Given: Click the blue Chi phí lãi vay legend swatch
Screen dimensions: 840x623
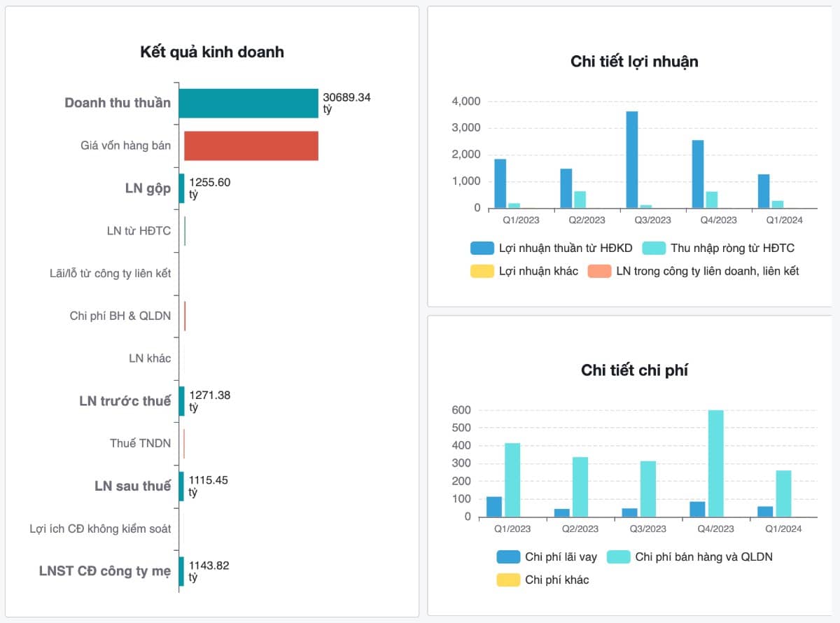Looking at the screenshot, I should tap(508, 557).
